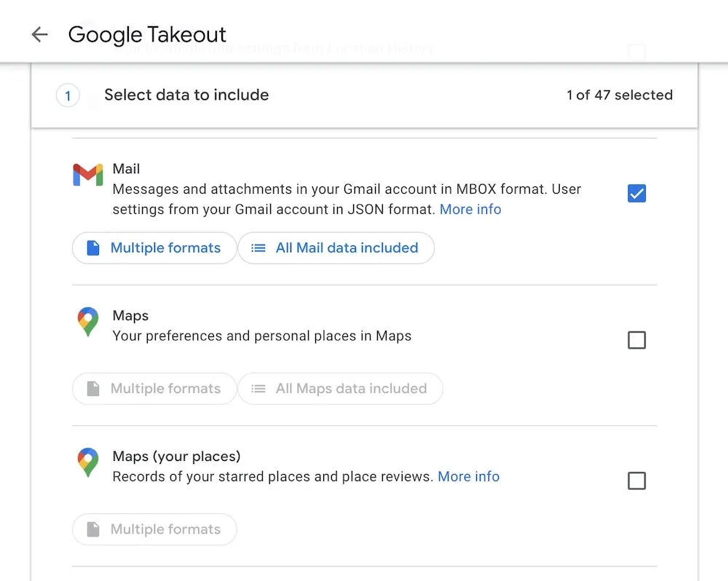Open All Mail data included selector
This screenshot has width=728, height=581.
coord(336,248)
